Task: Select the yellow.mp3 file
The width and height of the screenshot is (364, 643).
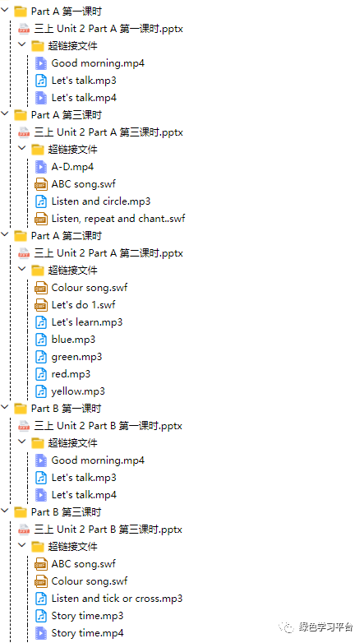Action: [x=78, y=391]
